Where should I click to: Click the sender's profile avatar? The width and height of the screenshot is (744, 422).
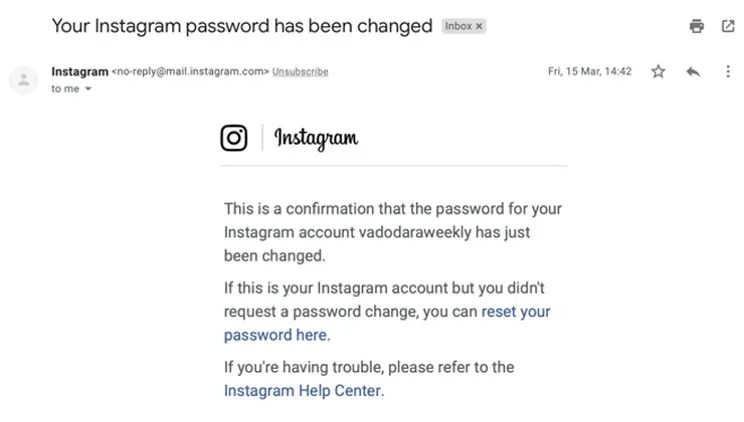[24, 79]
